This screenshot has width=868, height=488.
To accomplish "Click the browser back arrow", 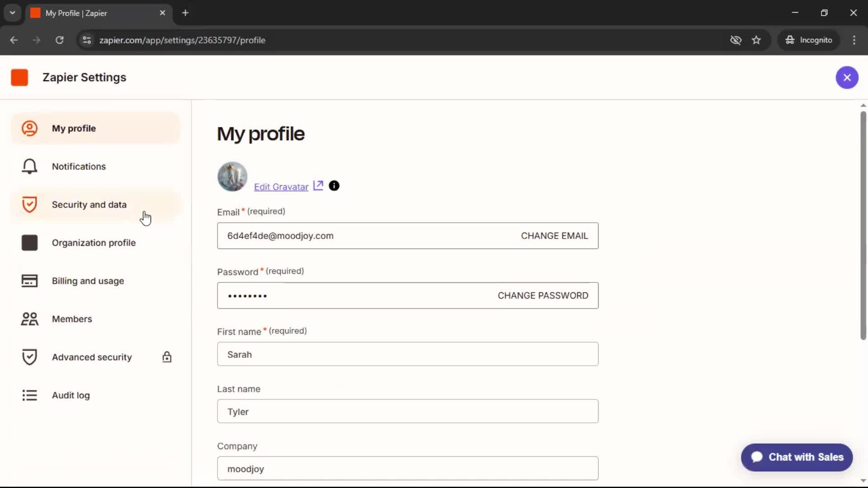I will (14, 40).
